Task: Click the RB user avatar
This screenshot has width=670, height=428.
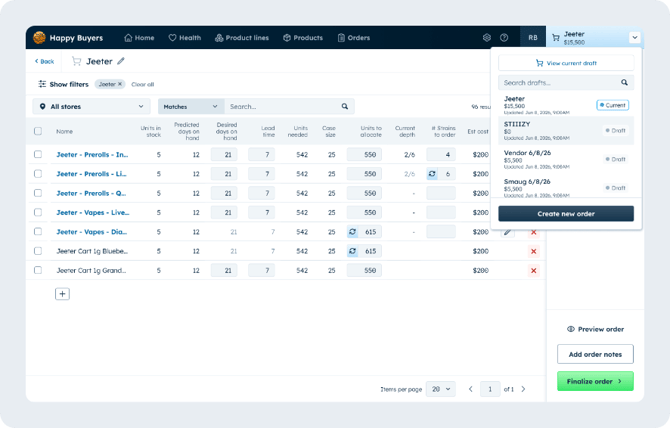Action: click(x=533, y=38)
